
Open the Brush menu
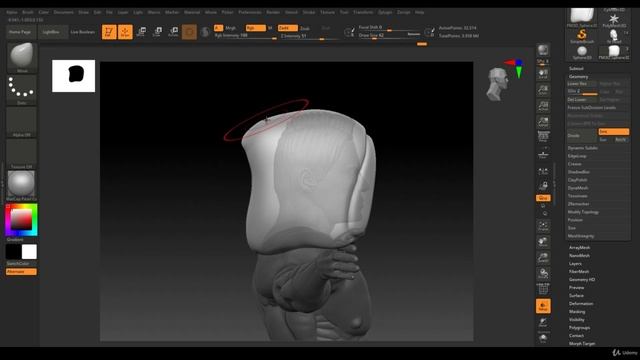28,12
